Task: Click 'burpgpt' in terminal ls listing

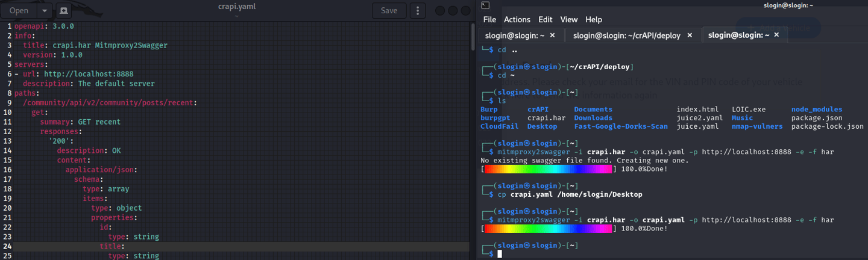Action: click(x=495, y=118)
